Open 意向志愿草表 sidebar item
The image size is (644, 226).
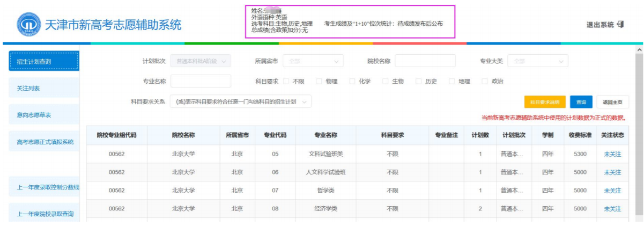44,115
